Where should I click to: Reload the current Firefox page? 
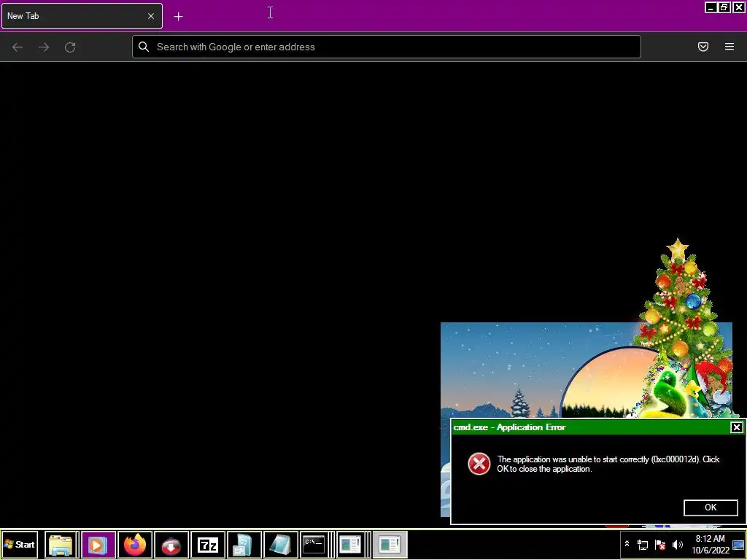click(70, 47)
